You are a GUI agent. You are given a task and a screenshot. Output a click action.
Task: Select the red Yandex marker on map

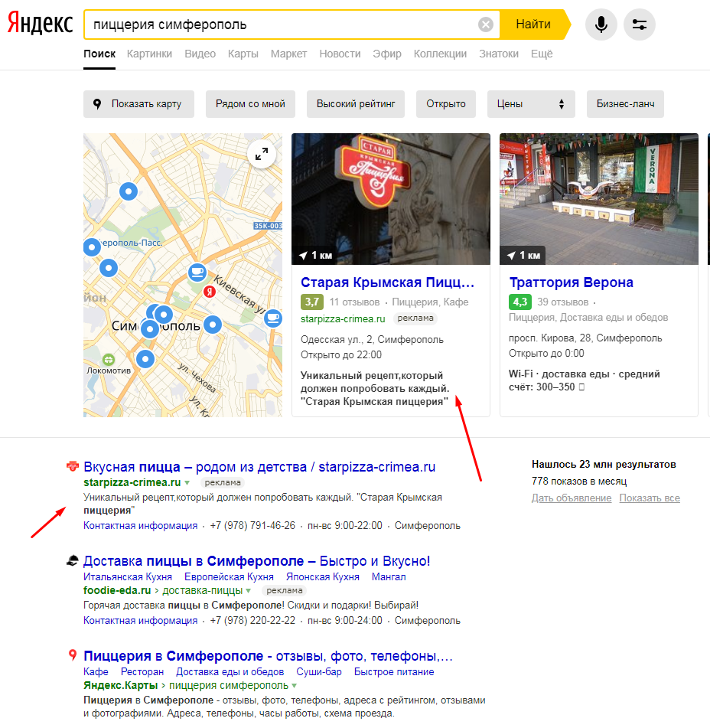(210, 291)
